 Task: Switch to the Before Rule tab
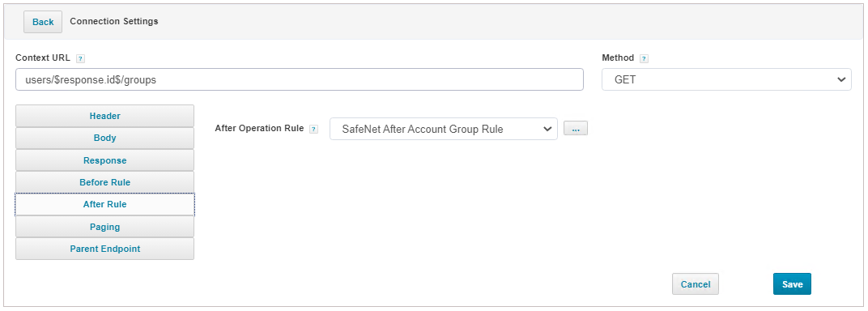click(x=104, y=182)
